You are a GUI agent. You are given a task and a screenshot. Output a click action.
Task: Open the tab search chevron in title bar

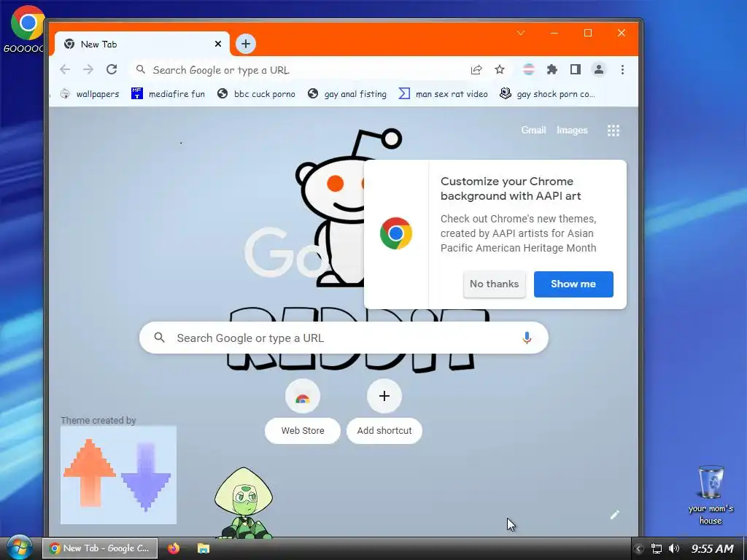point(521,33)
